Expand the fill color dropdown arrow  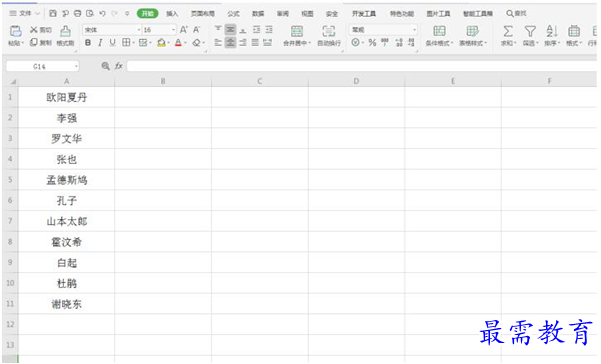pyautogui.click(x=169, y=43)
